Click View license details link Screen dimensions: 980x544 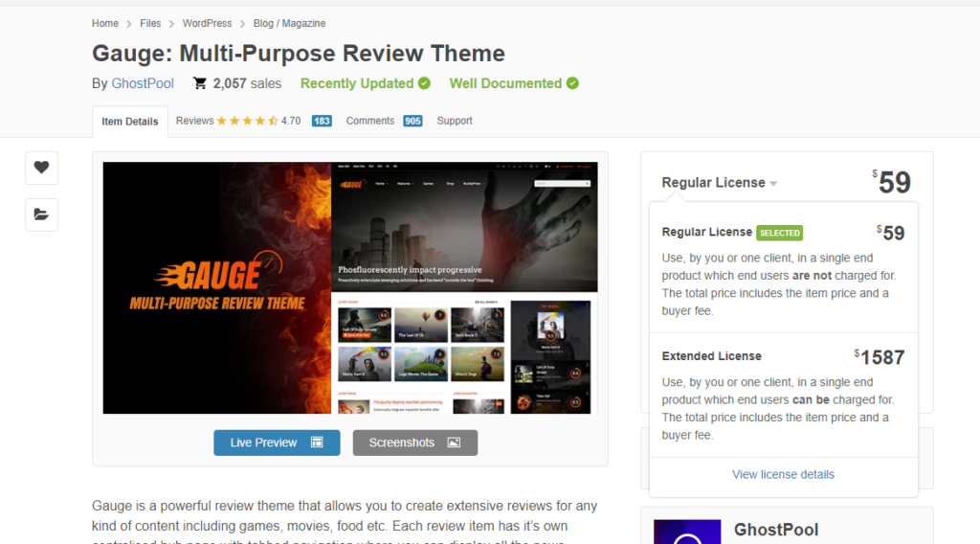(783, 474)
